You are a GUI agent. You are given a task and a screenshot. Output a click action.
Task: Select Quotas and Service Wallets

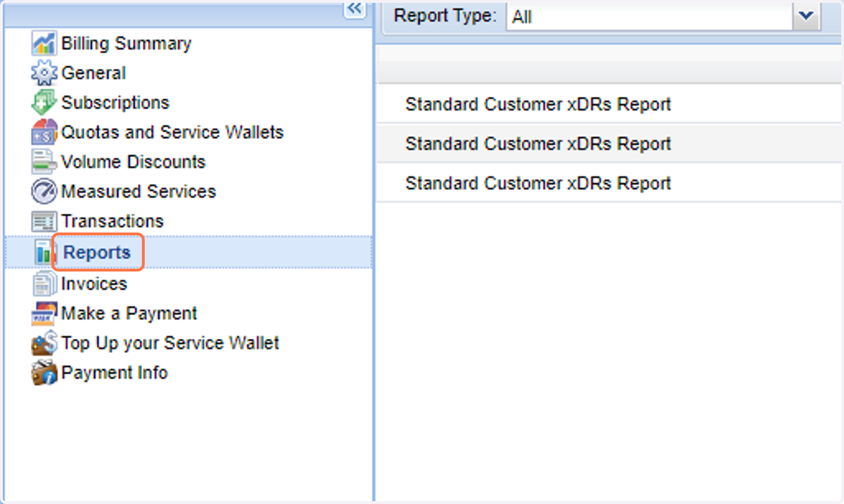172,132
